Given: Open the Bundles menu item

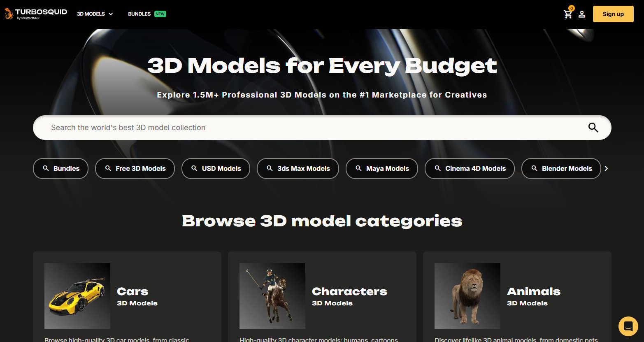Looking at the screenshot, I should [x=139, y=14].
